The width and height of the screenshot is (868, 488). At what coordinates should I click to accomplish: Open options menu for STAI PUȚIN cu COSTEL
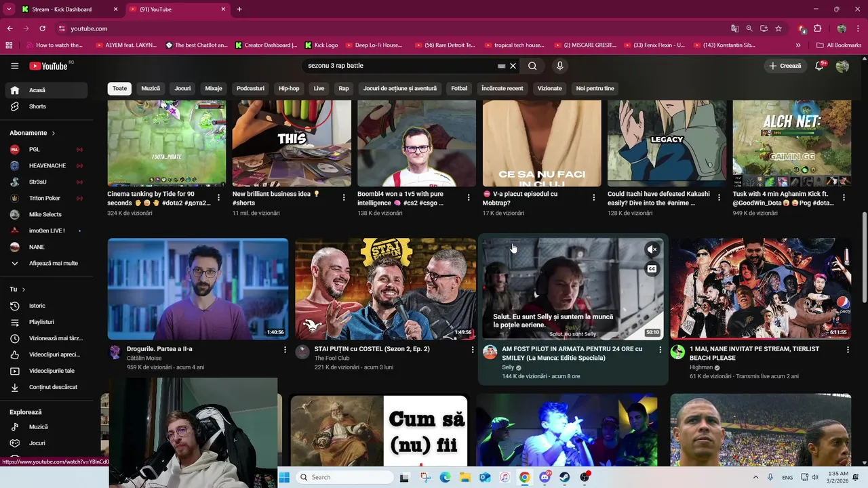(473, 350)
